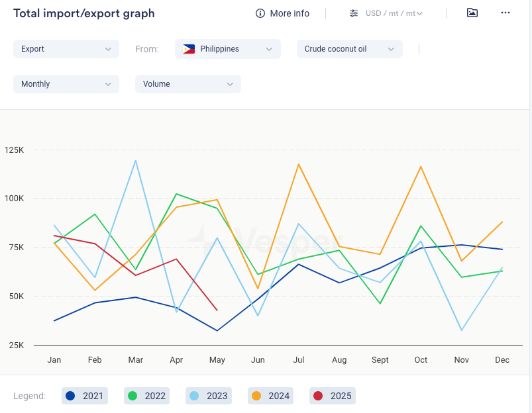Expand the Philippines country dropdown
The image size is (532, 413).
(x=228, y=49)
